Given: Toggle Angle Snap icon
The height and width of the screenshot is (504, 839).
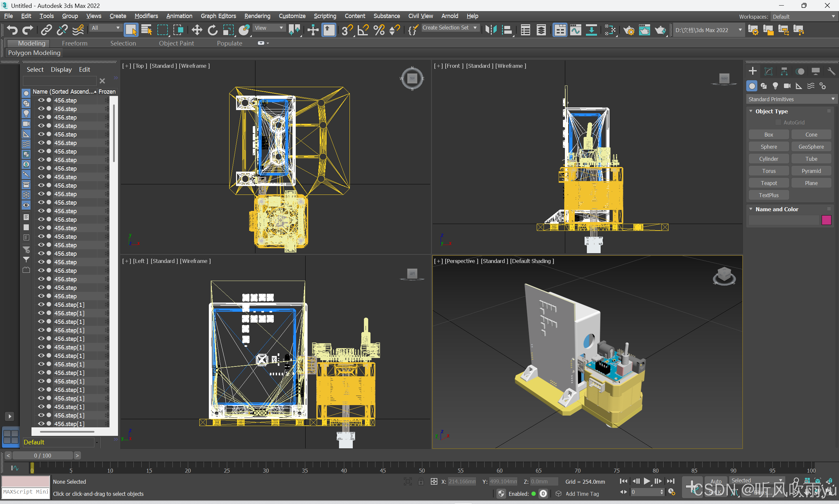Looking at the screenshot, I should 363,30.
